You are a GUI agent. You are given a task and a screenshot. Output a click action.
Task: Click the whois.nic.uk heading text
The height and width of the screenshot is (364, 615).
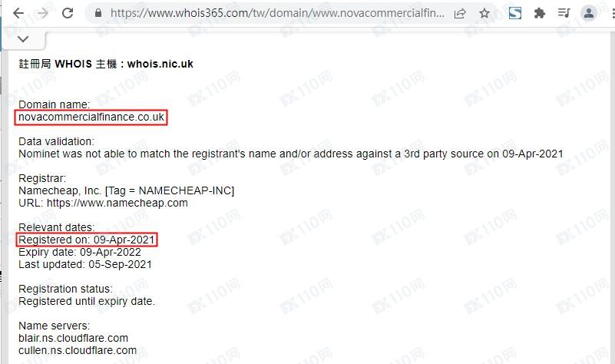pyautogui.click(x=160, y=64)
